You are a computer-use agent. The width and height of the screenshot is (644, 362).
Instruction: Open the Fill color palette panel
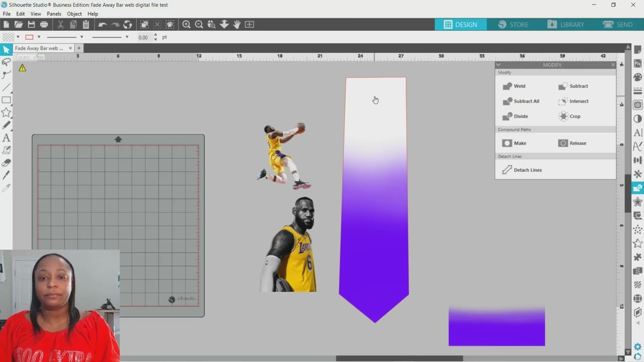[x=638, y=77]
